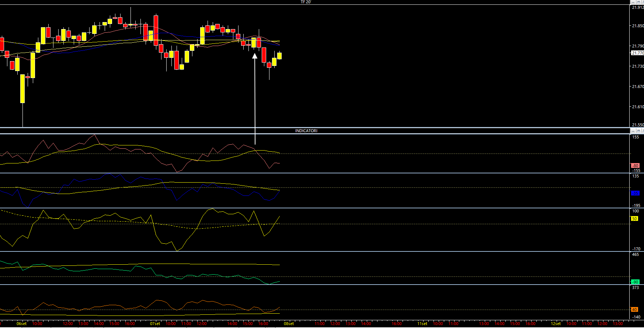Click the 21.850 price axis label
The image size is (644, 328).
(x=638, y=26)
